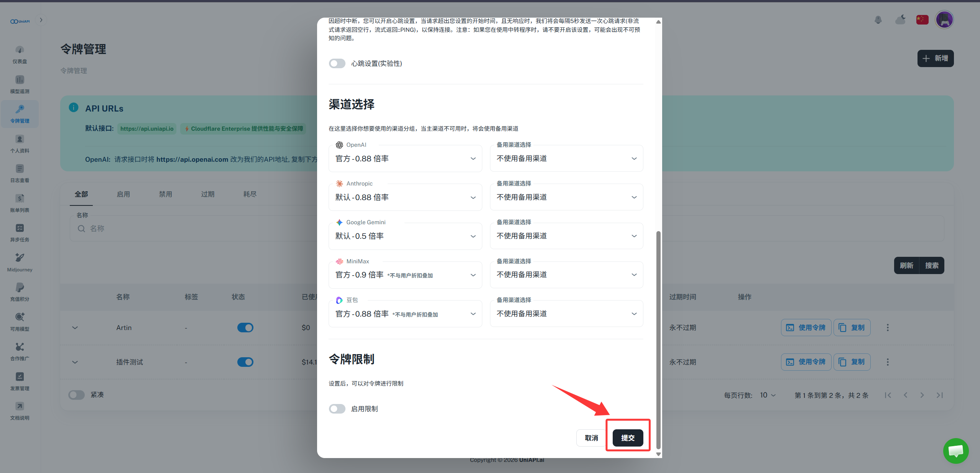Open OpenAI channel dropdown
This screenshot has width=980, height=473.
pyautogui.click(x=405, y=159)
